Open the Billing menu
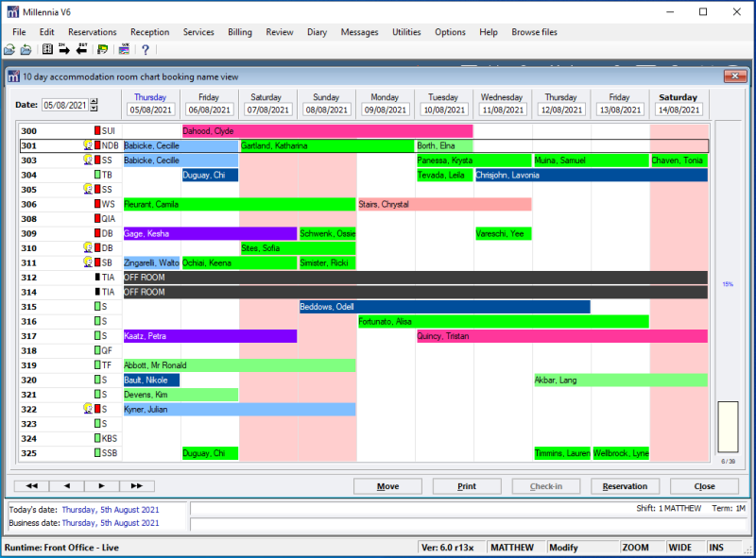This screenshot has width=756, height=558. tap(240, 32)
